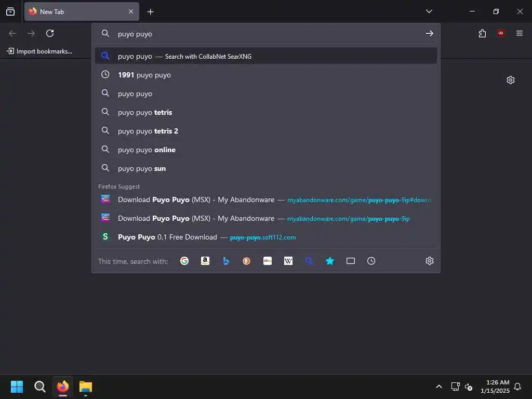The image size is (532, 399).
Task: Open a new tab with plus button
Action: pos(150,12)
